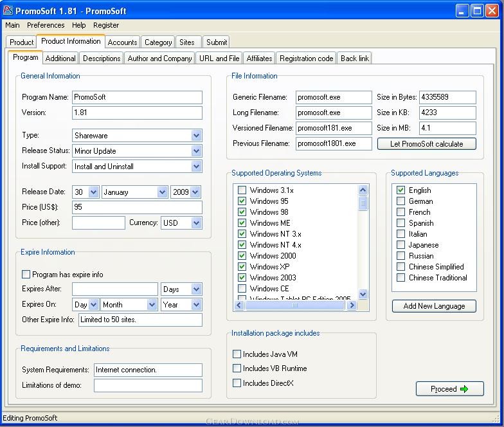Uncheck the Windows 95 checkbox
Viewport: 504px width, 427px height.
point(242,201)
